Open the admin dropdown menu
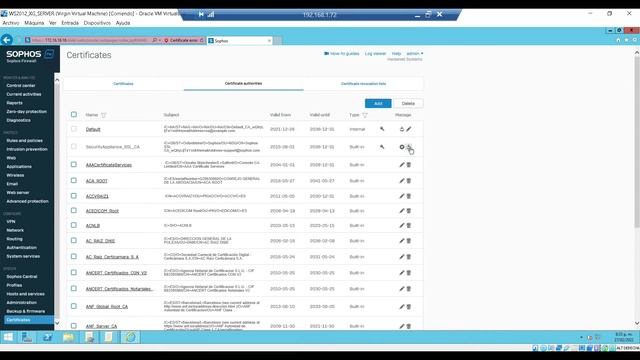The height and width of the screenshot is (360, 640). click(415, 53)
